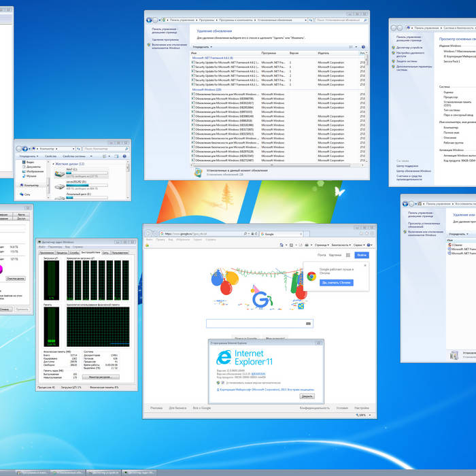Screen dimensions: 476x476
Task: Open the Безопасность dropdown in IE
Action: [341, 245]
